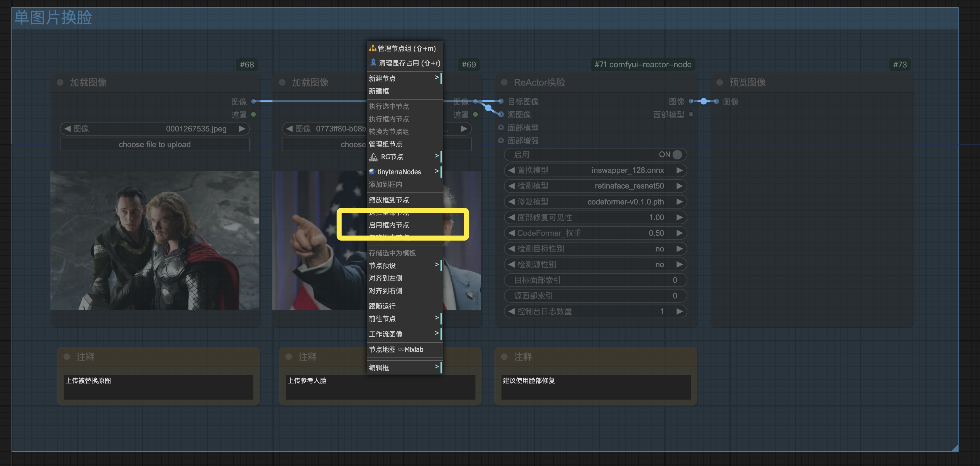
Task: Click choose file to upload button
Action: click(x=154, y=145)
